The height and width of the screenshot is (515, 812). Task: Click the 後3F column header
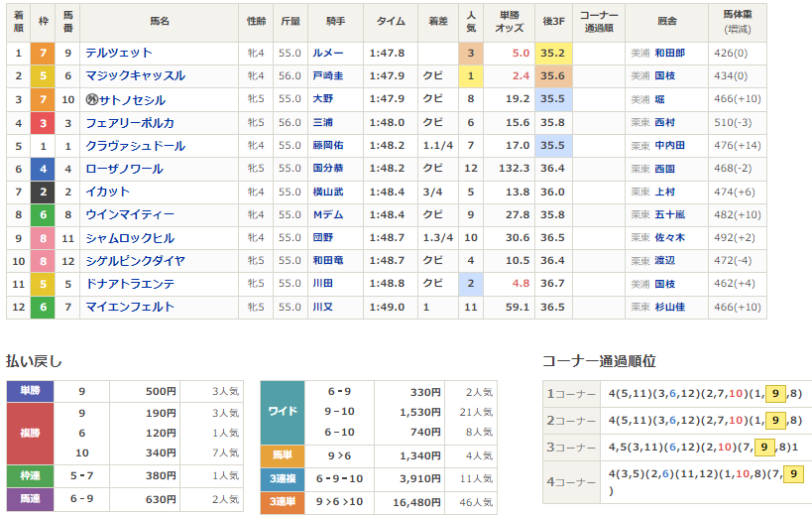pyautogui.click(x=553, y=21)
